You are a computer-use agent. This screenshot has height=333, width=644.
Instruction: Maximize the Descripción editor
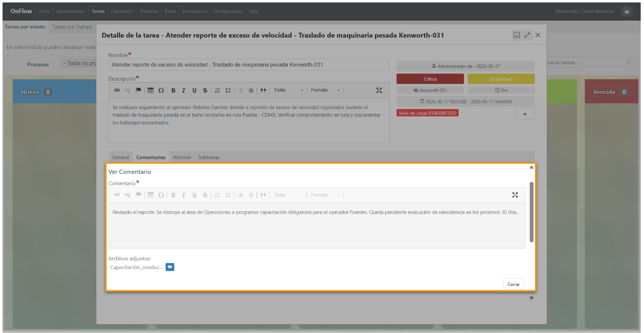pos(379,90)
